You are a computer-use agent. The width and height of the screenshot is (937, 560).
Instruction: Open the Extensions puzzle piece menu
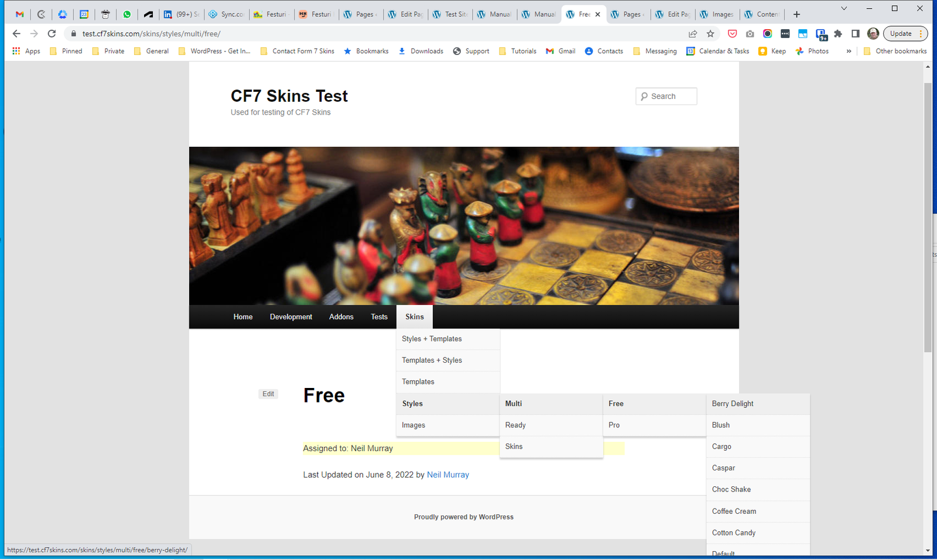pos(838,34)
